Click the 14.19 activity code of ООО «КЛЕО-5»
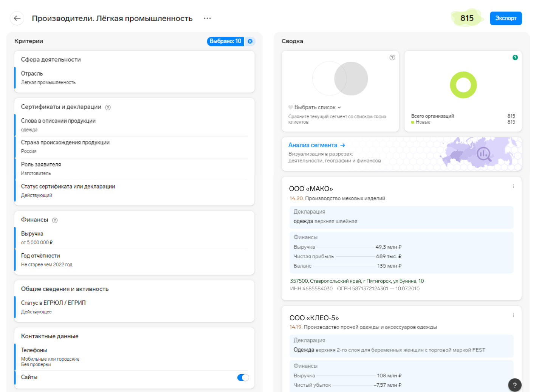 [x=296, y=327]
